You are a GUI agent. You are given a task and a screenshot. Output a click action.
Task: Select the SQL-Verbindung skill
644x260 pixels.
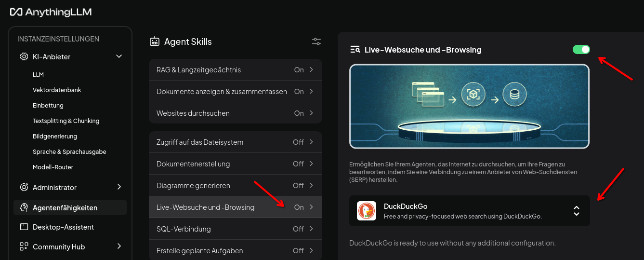point(235,229)
